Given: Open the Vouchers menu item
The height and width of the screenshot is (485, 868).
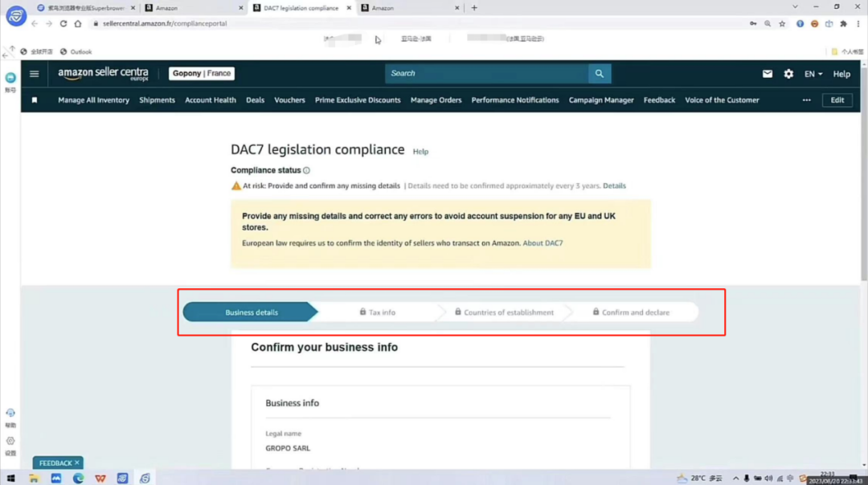Looking at the screenshot, I should 289,100.
